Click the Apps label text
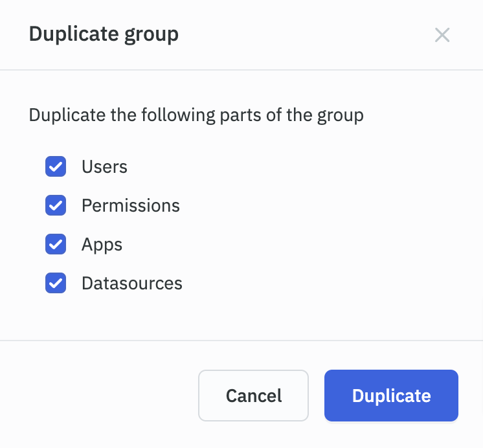 tap(102, 245)
